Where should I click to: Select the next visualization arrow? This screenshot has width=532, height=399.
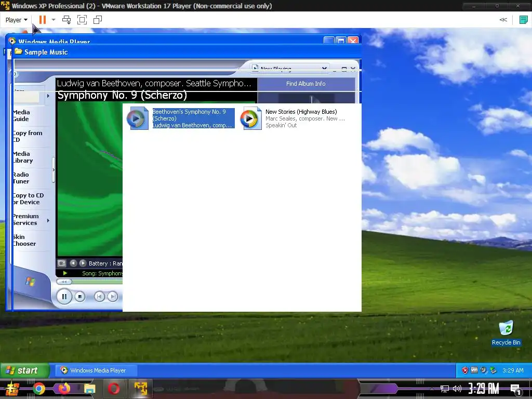tap(83, 263)
